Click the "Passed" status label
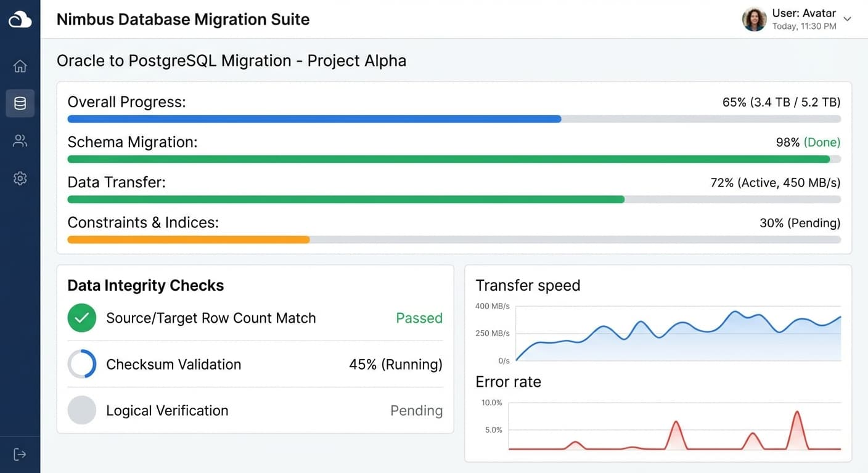 pos(419,318)
